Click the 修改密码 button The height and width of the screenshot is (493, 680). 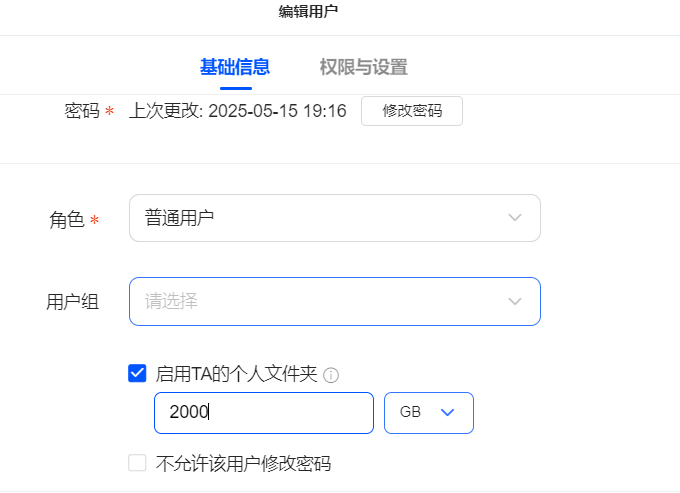tap(412, 111)
